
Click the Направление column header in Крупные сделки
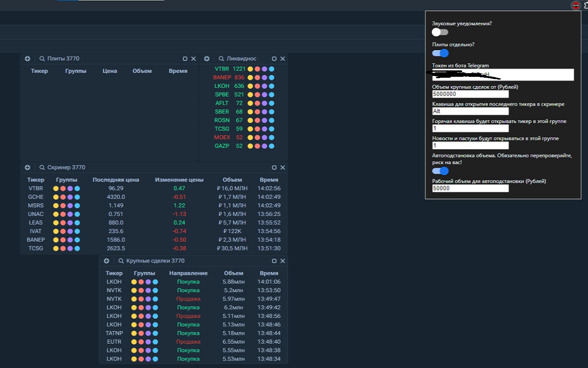pos(188,273)
